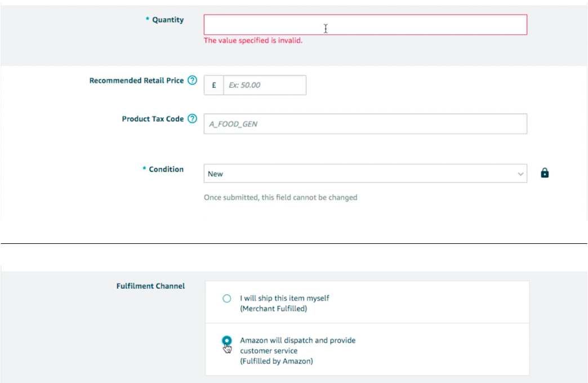The width and height of the screenshot is (588, 383).
Task: Click the 'Once submitted' hint text
Action: pyautogui.click(x=280, y=198)
